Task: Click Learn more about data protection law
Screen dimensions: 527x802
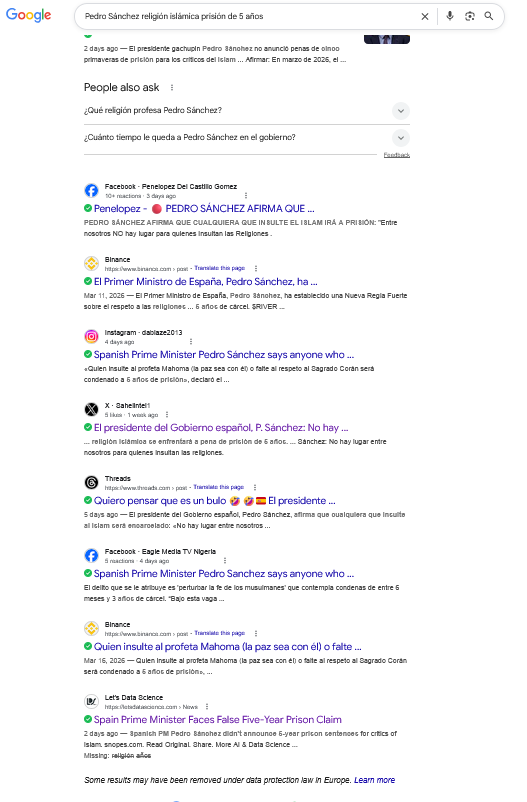Action: point(375,780)
